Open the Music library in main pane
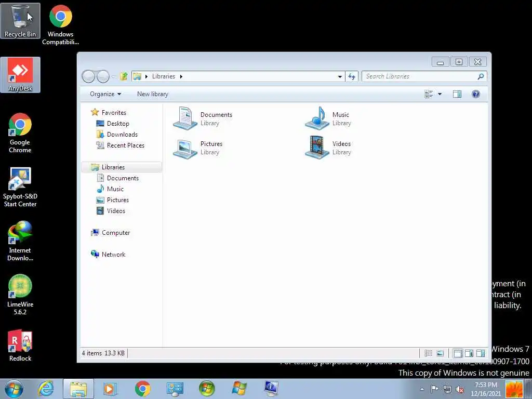Screen dimensions: 532x399 pyautogui.click(x=328, y=118)
